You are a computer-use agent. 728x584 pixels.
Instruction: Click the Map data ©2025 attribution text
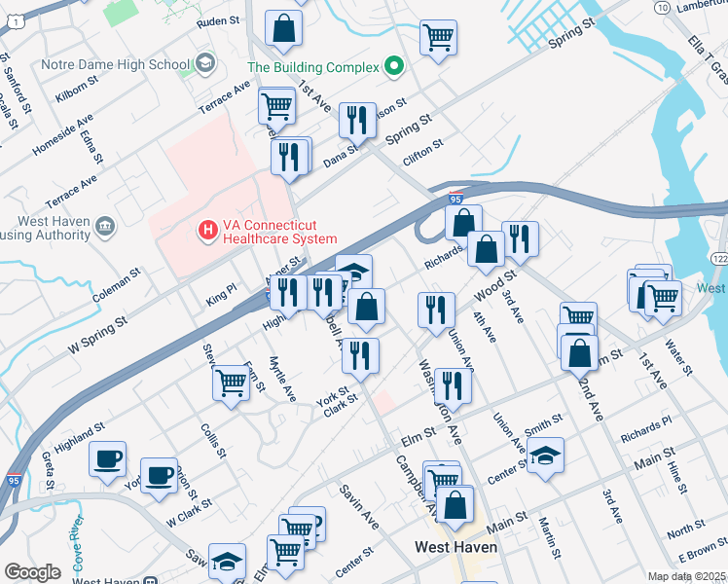point(687,576)
